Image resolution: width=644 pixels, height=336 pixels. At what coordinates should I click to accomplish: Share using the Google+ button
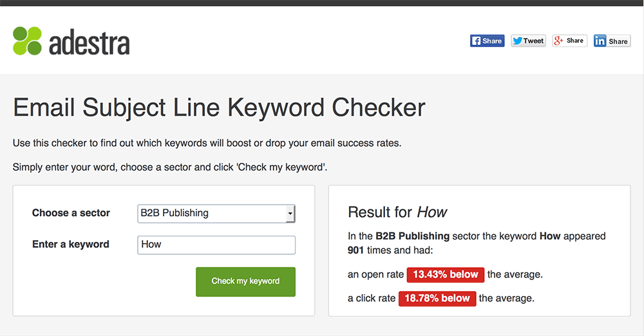pyautogui.click(x=570, y=41)
